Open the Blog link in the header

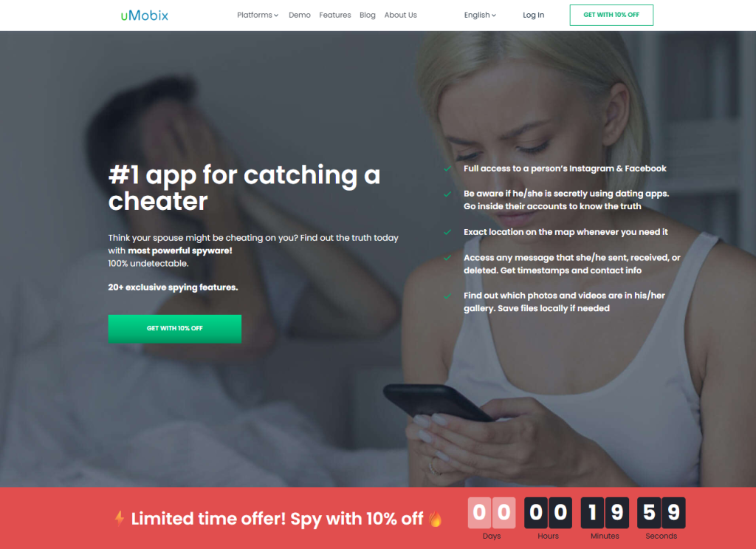point(368,15)
